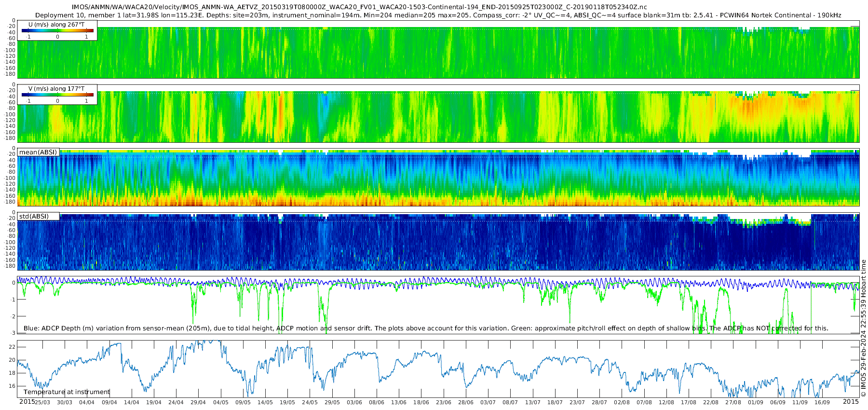Click the V (m/s) along 177°T colorbar
The width and height of the screenshot is (868, 410).
pos(57,95)
